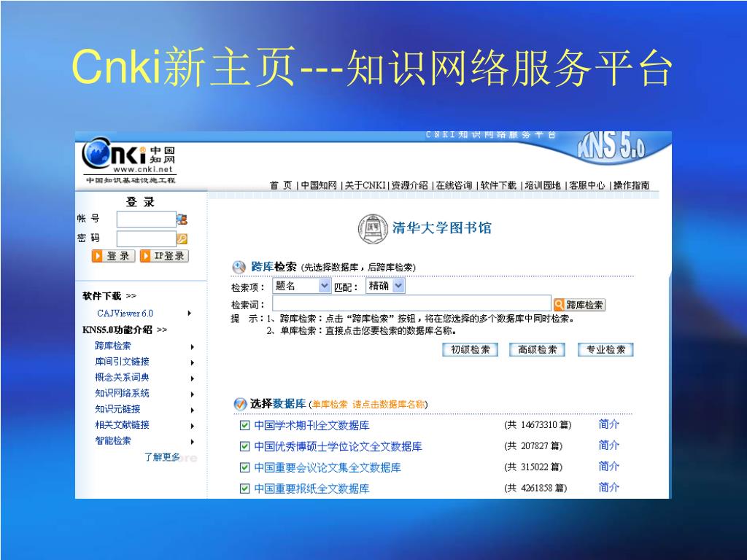The width and height of the screenshot is (747, 560).
Task: Open 简介 for 中国学术期刊全文数据库
Action: click(609, 424)
